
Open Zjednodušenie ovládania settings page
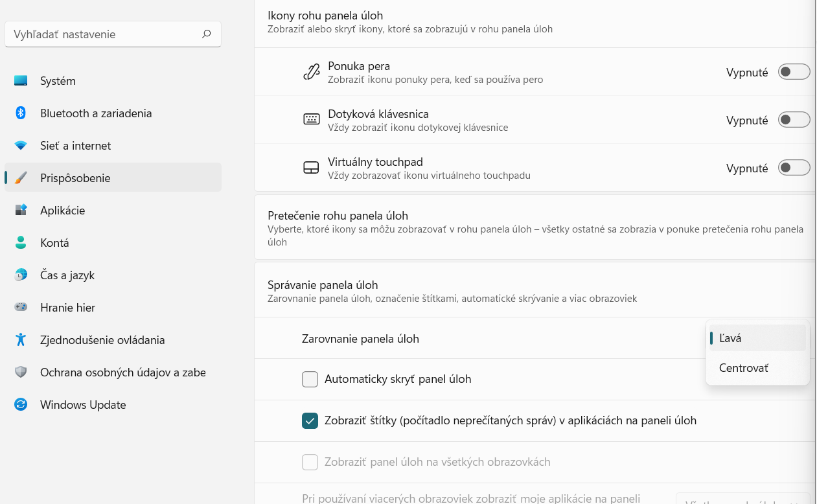102,340
